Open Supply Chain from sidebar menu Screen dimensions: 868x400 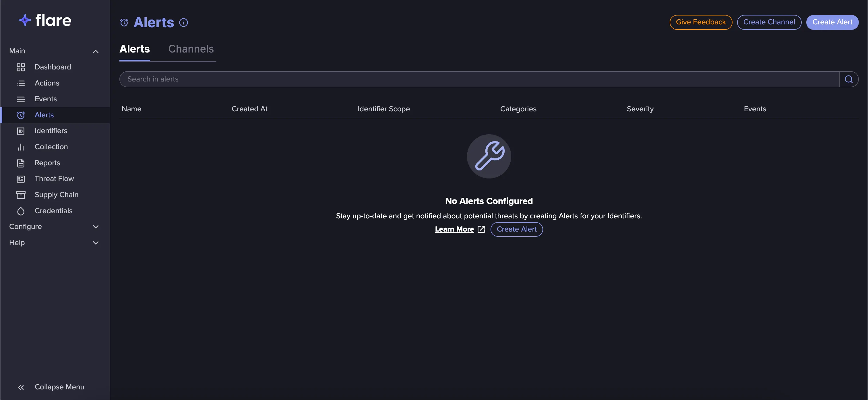[x=57, y=195]
